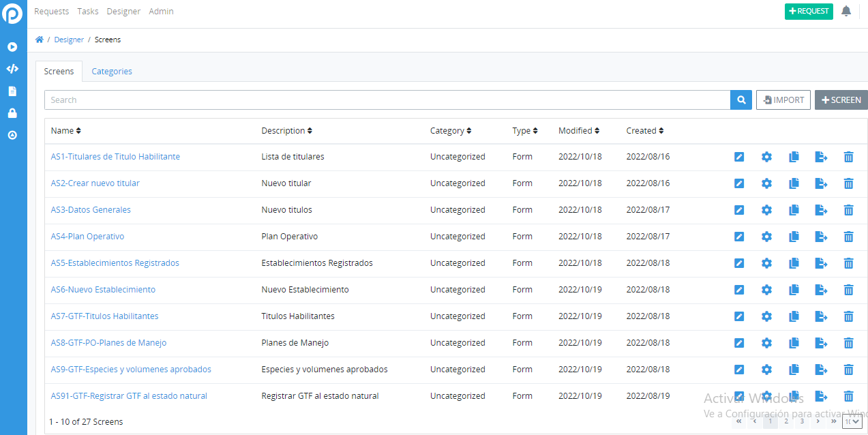Delete the AS5-Establecimientos Registrados screen
The height and width of the screenshot is (435, 868).
848,263
